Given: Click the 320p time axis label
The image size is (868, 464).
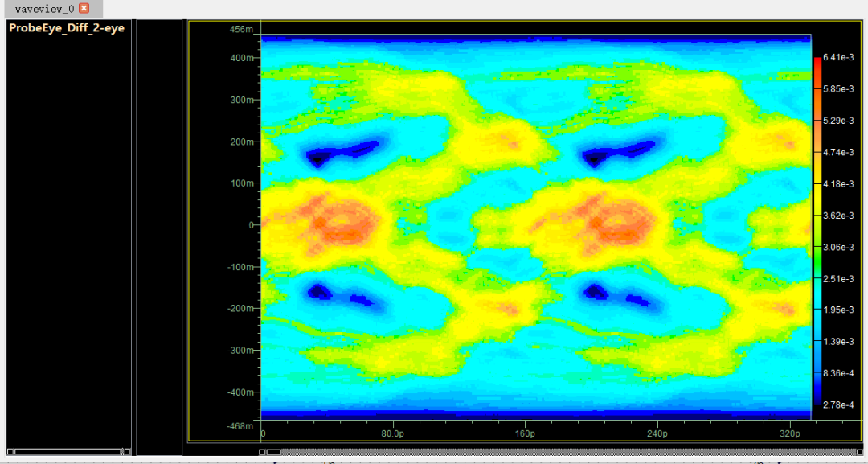Looking at the screenshot, I should pyautogui.click(x=789, y=433).
